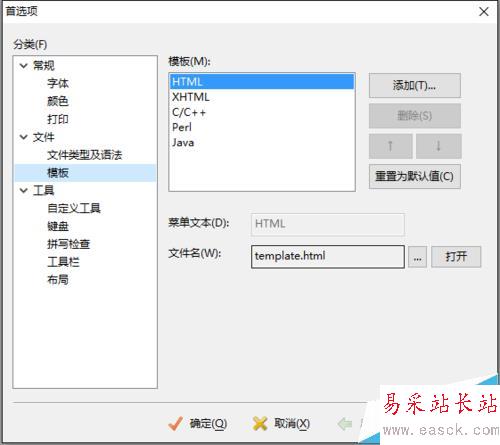Select 布局 in the category tree
The height and width of the screenshot is (445, 500).
point(58,280)
